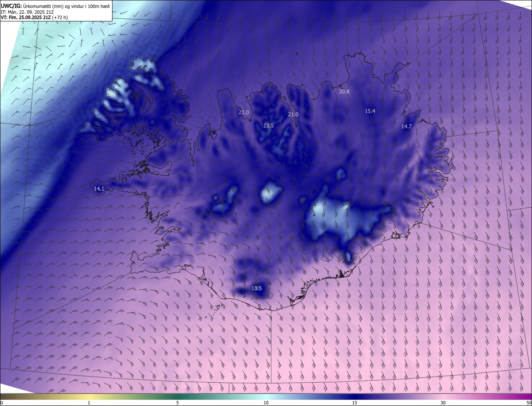
Task: Click the 20.8 value label on the map
Action: pyautogui.click(x=344, y=91)
